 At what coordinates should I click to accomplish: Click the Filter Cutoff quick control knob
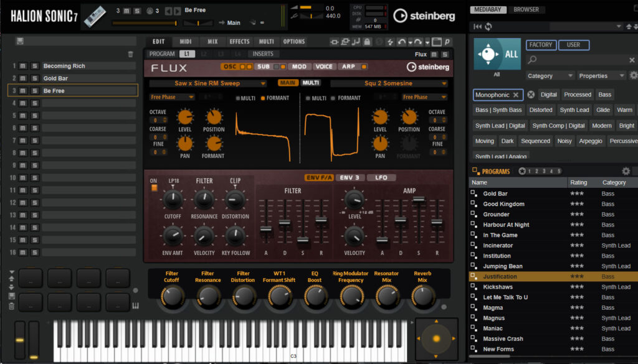pos(172,297)
